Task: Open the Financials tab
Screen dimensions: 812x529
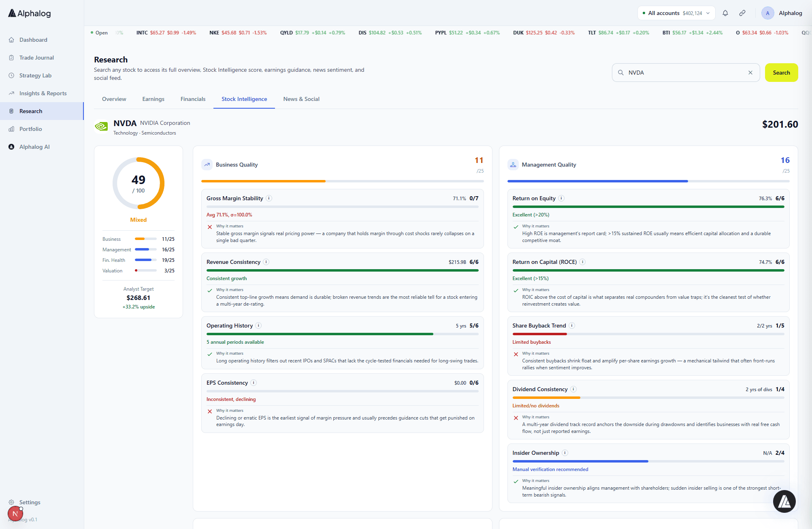Action: [x=193, y=99]
